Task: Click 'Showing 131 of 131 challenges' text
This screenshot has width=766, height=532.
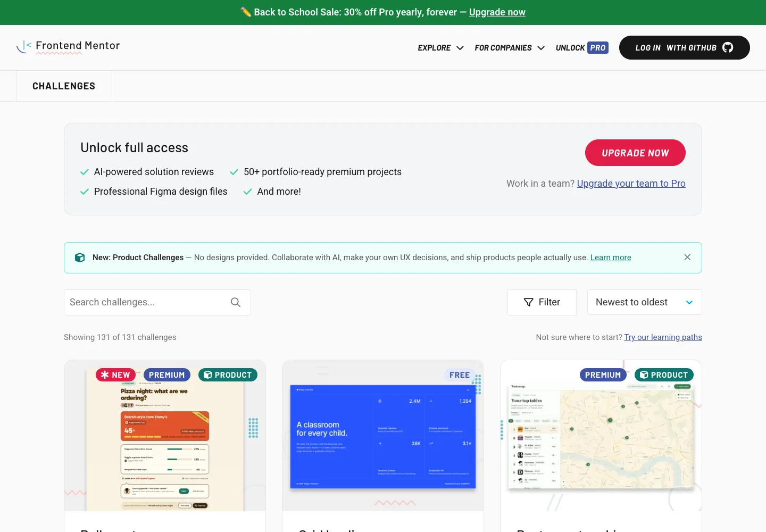Action: tap(120, 337)
